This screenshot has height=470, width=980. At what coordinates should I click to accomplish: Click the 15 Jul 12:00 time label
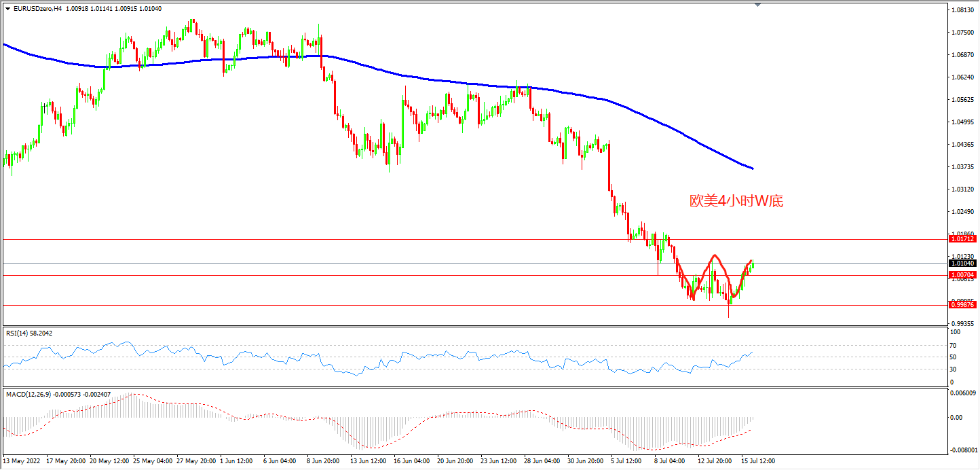click(x=757, y=460)
